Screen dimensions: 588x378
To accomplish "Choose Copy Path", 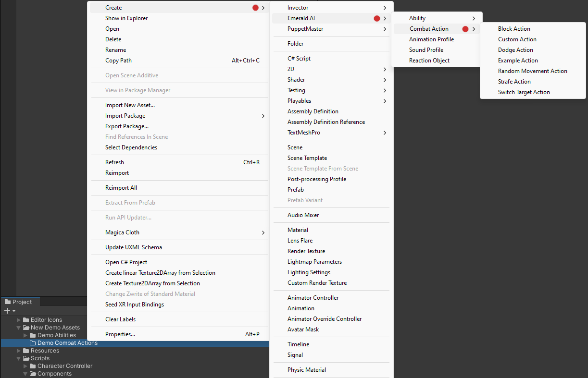I will coord(178,61).
